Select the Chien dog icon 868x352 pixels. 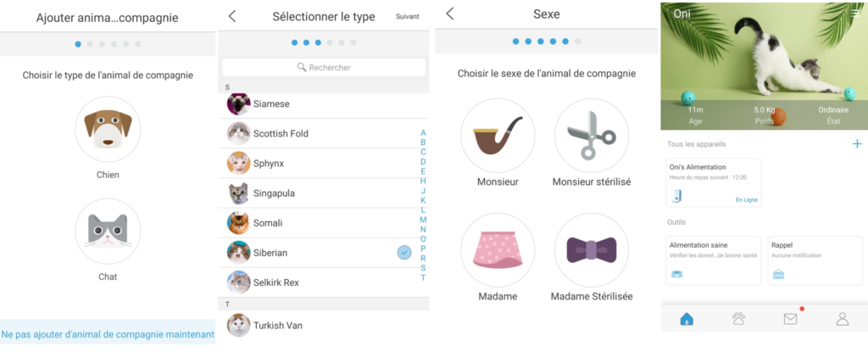point(108,129)
